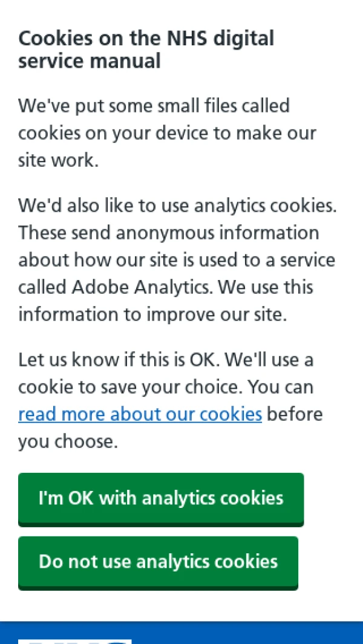Screen dimensions: 363x644
Task: Click the NHS logo in the blue header
Action: tap(74, 640)
